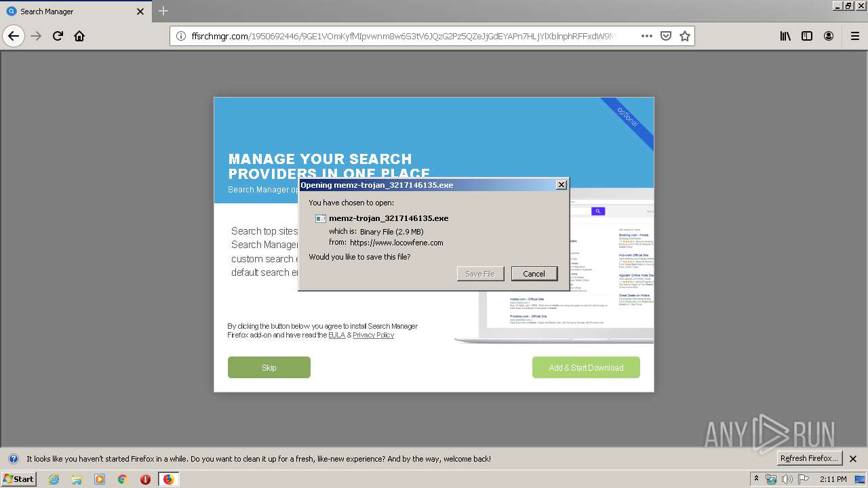Dismiss the Firefox refresh notification bar
The image size is (868, 488).
click(x=853, y=459)
